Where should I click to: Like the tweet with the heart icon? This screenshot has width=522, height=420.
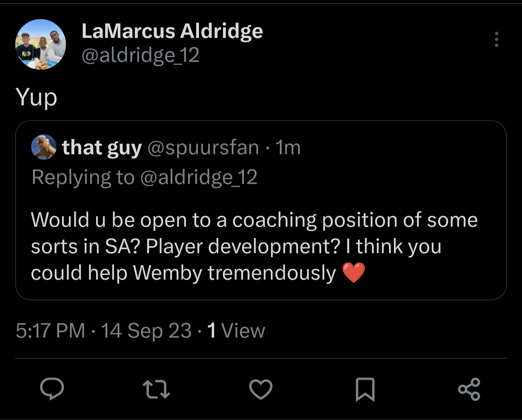click(x=261, y=389)
